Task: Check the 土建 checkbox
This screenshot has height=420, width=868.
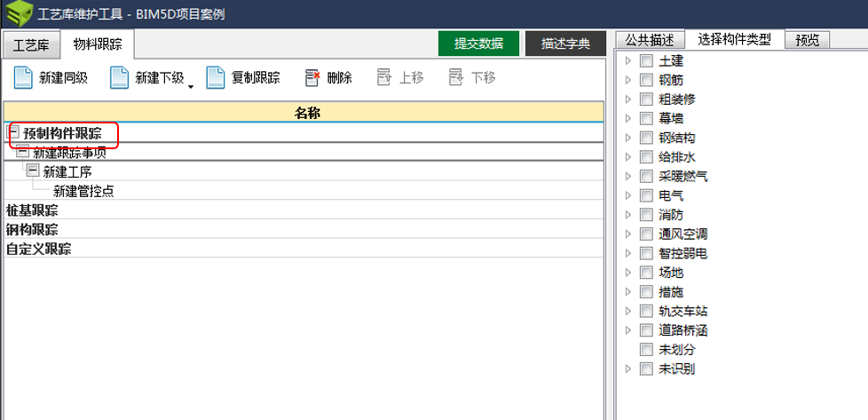Action: [646, 61]
